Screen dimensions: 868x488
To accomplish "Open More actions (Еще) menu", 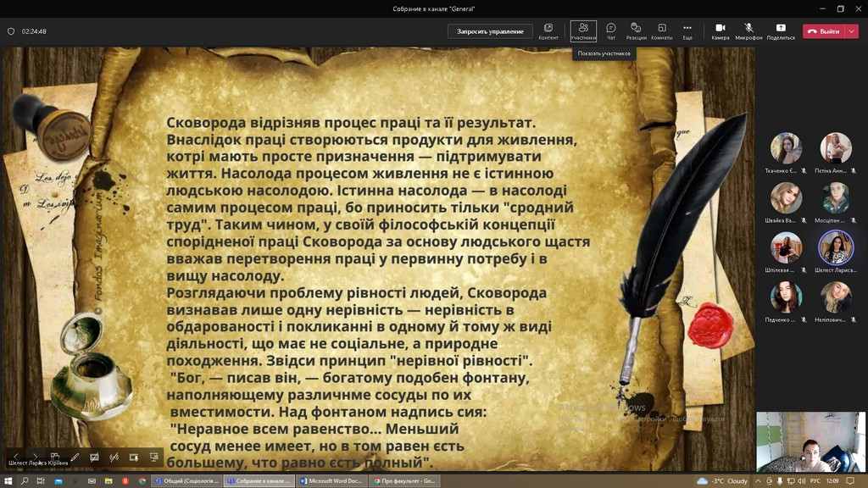I will (687, 31).
